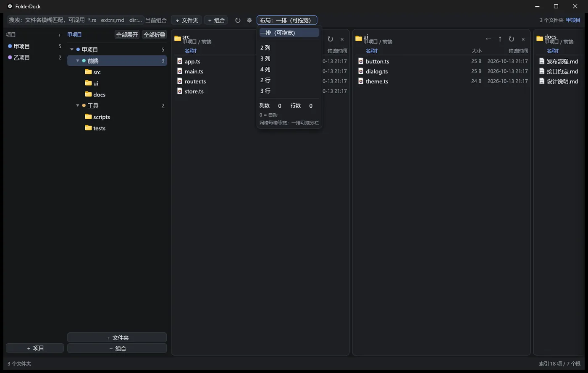This screenshot has height=373, width=588.
Task: Focus the file name search box
Action: 76,20
